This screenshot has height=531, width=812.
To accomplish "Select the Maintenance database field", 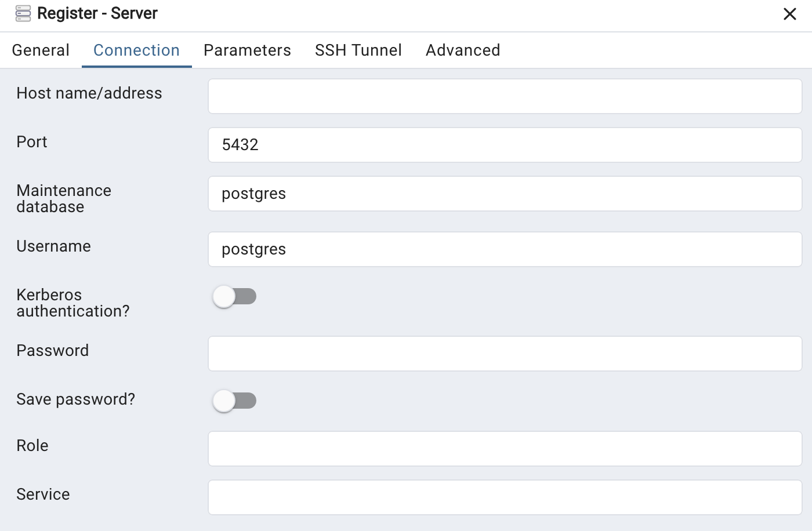I will (505, 194).
